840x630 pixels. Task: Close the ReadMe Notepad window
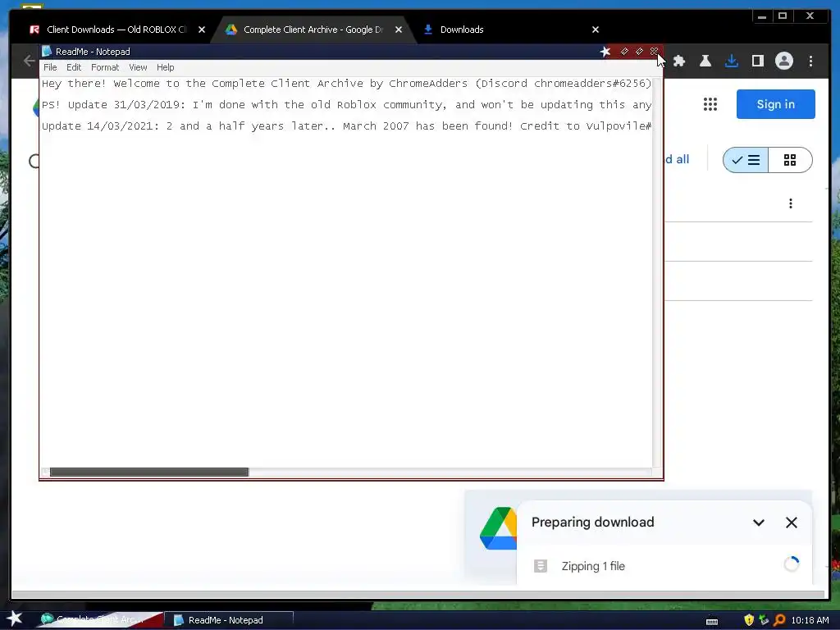point(654,52)
